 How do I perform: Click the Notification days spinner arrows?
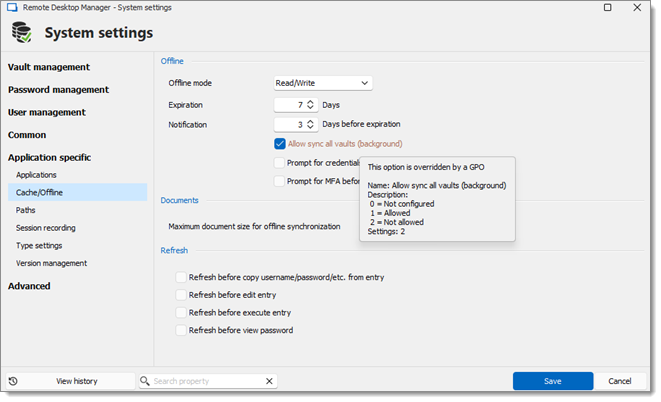pyautogui.click(x=310, y=124)
